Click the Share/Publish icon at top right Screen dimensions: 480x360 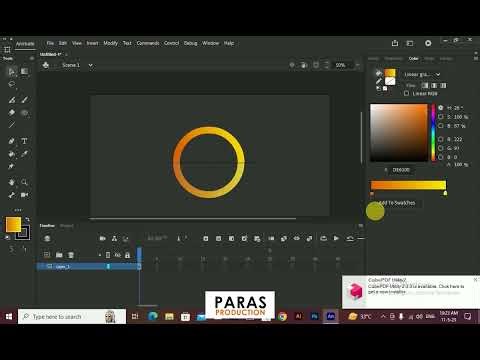pos(395,43)
